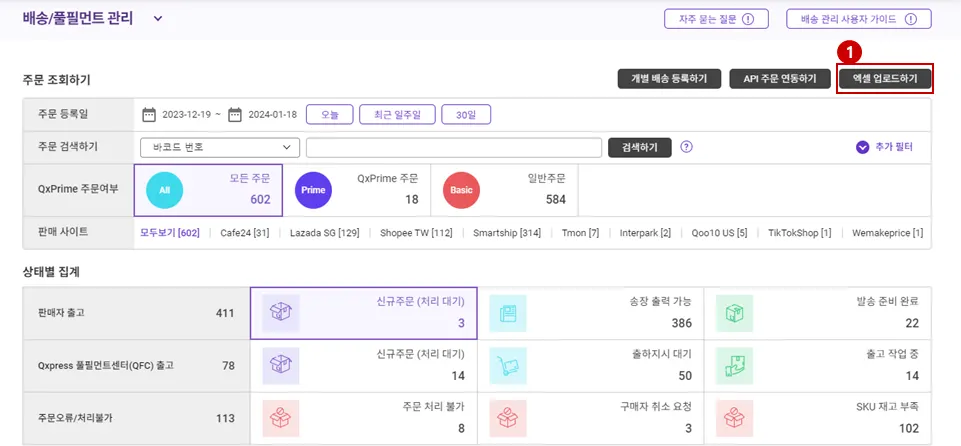The height and width of the screenshot is (446, 961).
Task: Click the order search text field
Action: [454, 148]
